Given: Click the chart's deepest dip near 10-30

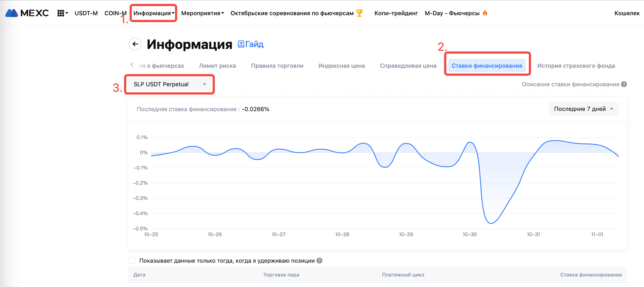Looking at the screenshot, I should (491, 223).
